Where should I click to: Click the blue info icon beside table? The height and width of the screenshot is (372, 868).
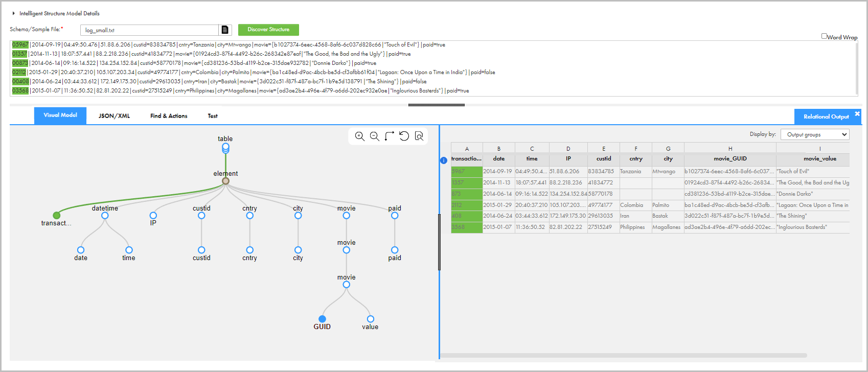pos(444,160)
